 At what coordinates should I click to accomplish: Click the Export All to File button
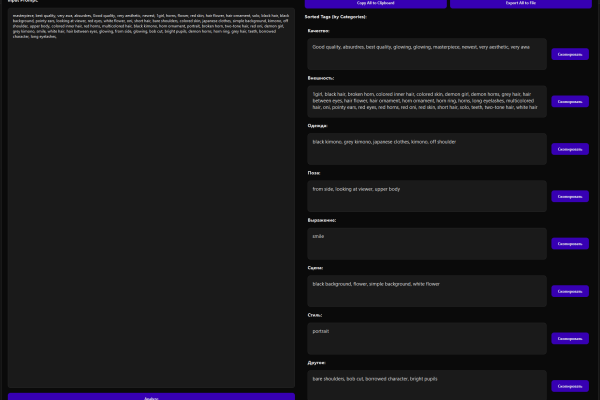click(x=521, y=3)
